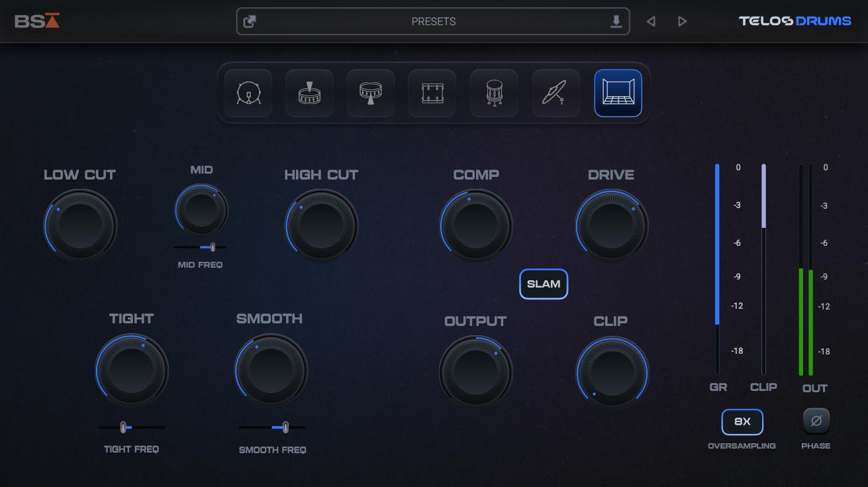Open the preset export/share icon
The width and height of the screenshot is (868, 487).
click(x=250, y=21)
